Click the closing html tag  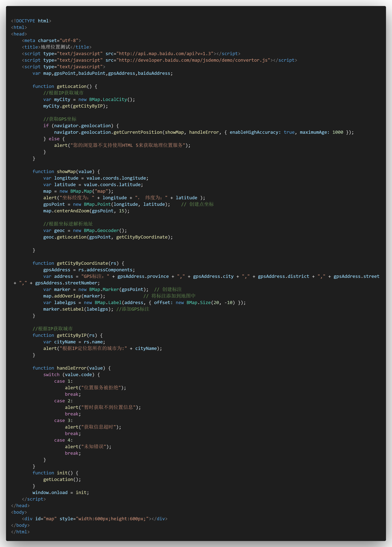pos(20,532)
